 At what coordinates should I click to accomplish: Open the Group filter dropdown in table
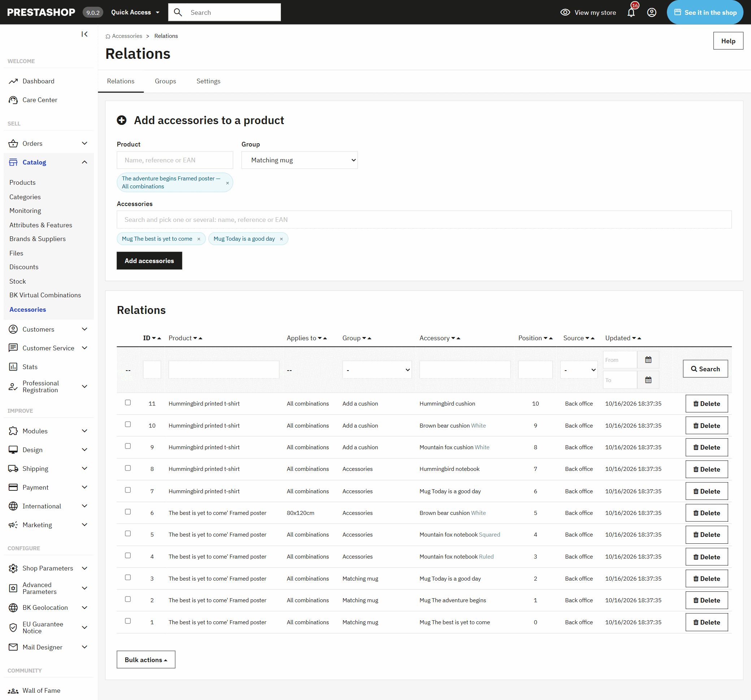pyautogui.click(x=377, y=369)
